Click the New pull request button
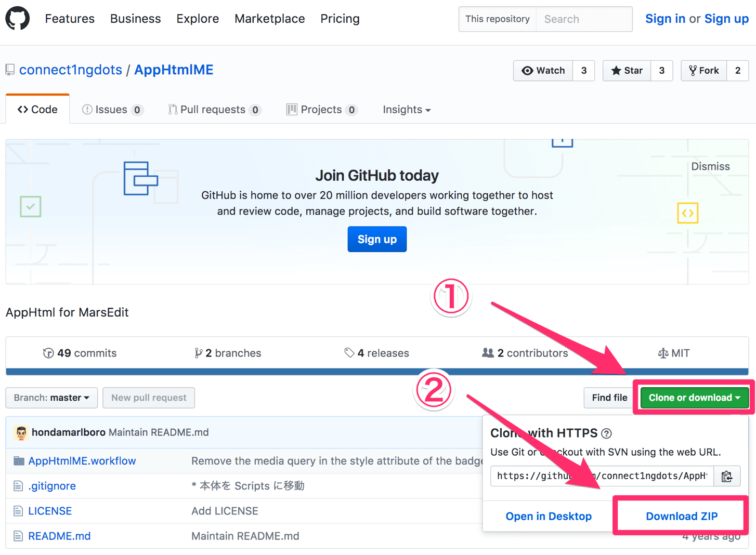Screen dimensions: 756x555 (x=149, y=398)
